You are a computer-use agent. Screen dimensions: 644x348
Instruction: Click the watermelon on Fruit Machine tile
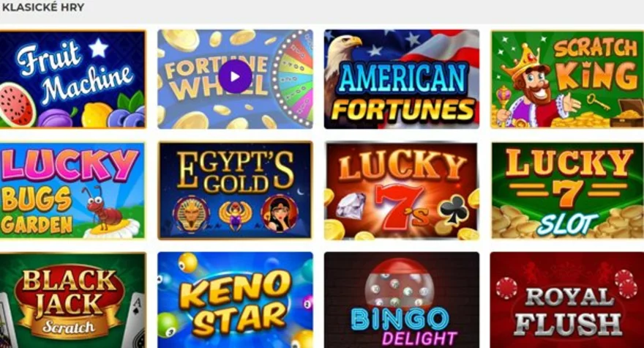(18, 105)
